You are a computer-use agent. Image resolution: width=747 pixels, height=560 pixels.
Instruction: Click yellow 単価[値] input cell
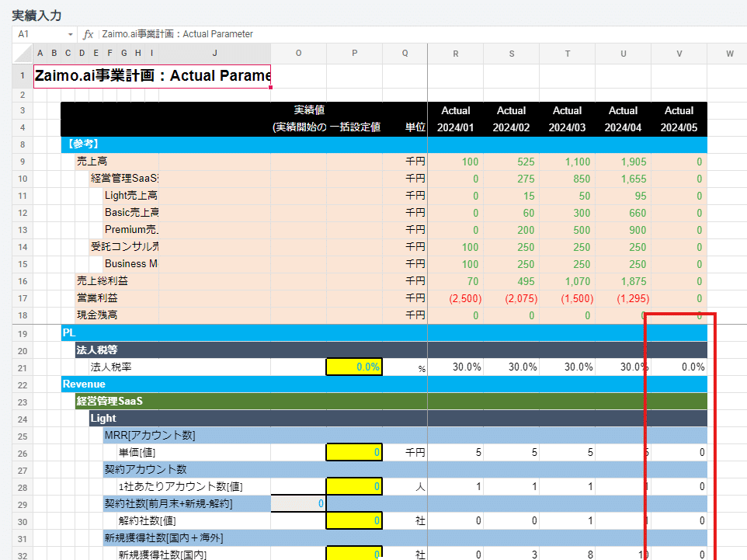pos(354,452)
